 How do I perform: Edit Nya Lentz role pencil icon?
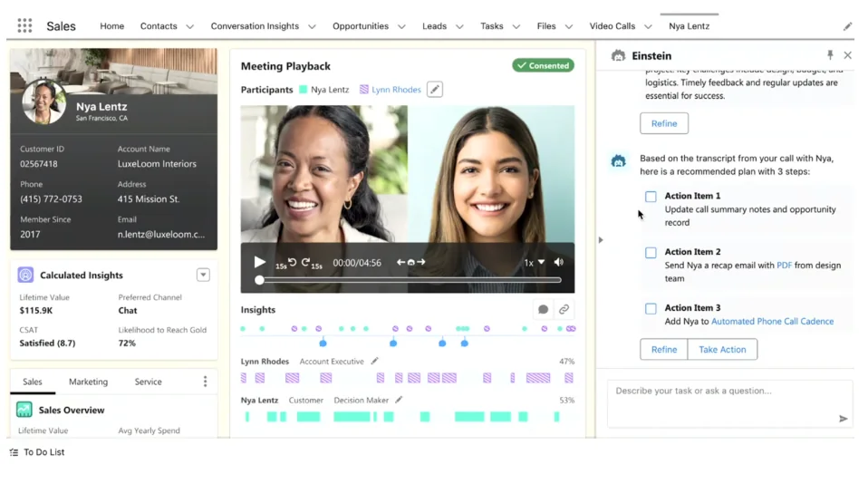point(399,400)
